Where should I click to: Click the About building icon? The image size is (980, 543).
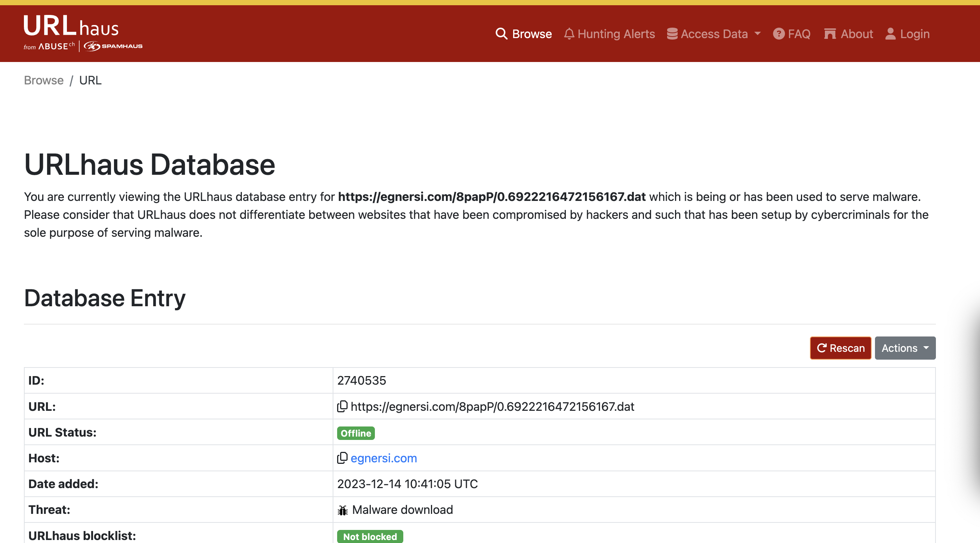pos(829,34)
